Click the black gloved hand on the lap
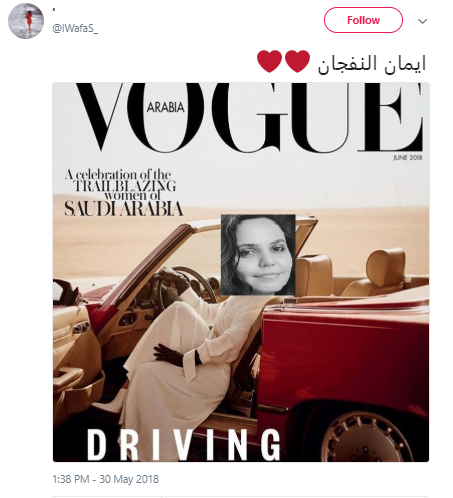 click(x=170, y=355)
